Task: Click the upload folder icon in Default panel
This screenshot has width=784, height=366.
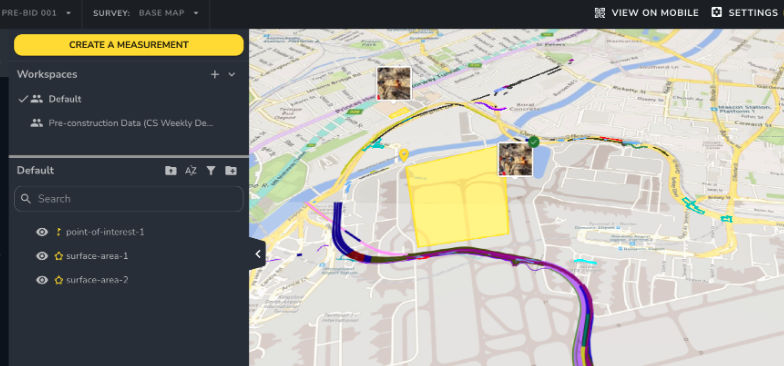Action: (170, 170)
